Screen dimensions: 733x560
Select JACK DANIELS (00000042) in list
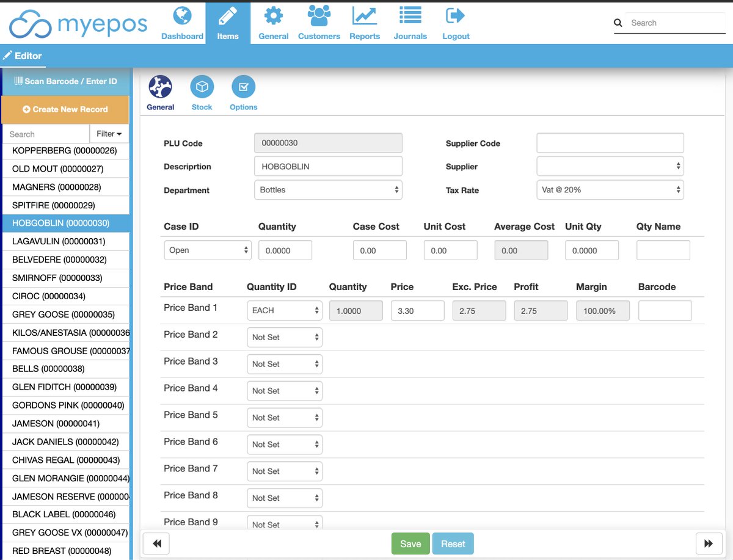(x=65, y=442)
